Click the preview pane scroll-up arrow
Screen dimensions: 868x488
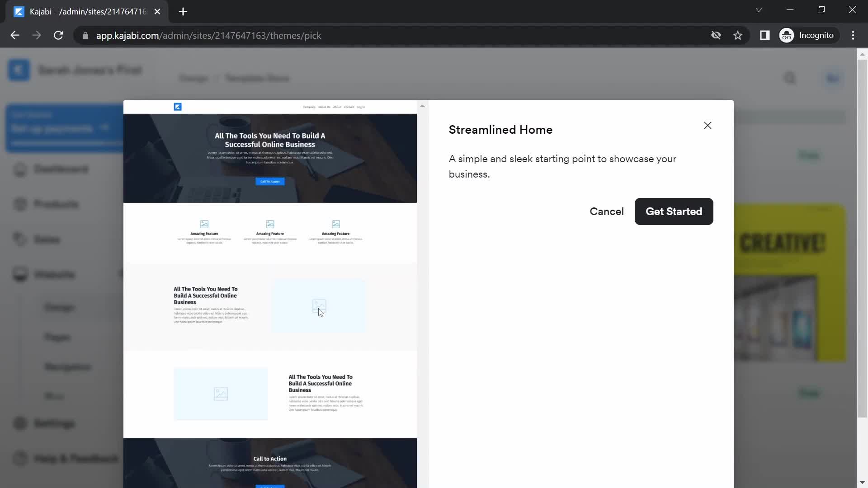[422, 106]
